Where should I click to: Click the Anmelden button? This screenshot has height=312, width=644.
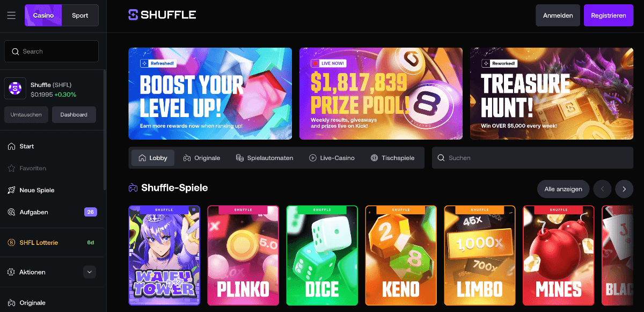(x=558, y=16)
